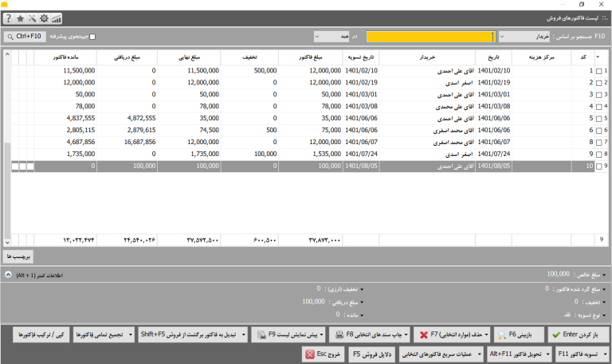Enable the advanced search checkbox
The height and width of the screenshot is (364, 612).
pyautogui.click(x=92, y=37)
